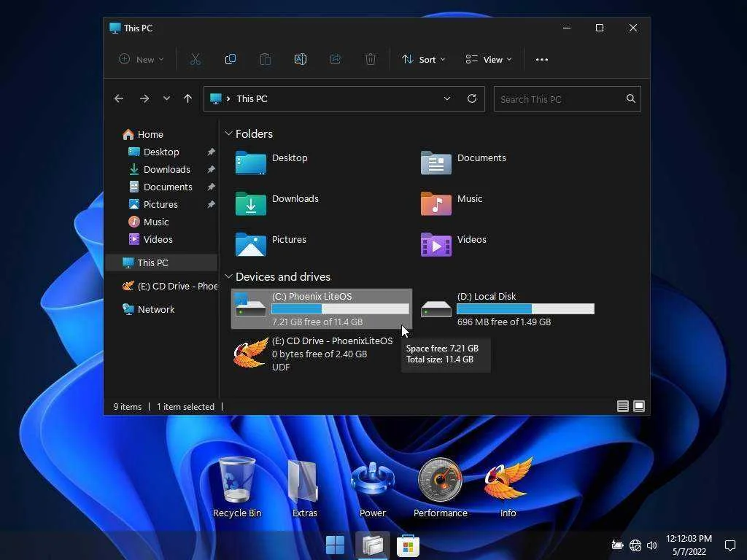Click the network globe tray icon
Image resolution: width=747 pixels, height=560 pixels.
pyautogui.click(x=635, y=545)
